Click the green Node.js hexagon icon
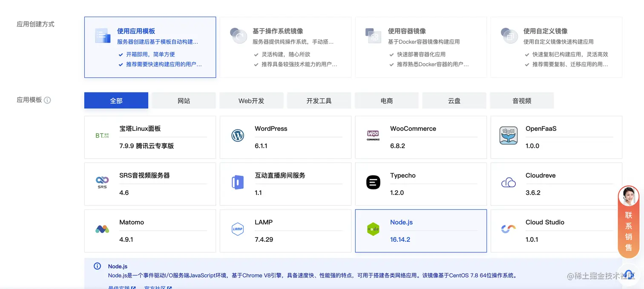The width and height of the screenshot is (644, 289). 373,229
